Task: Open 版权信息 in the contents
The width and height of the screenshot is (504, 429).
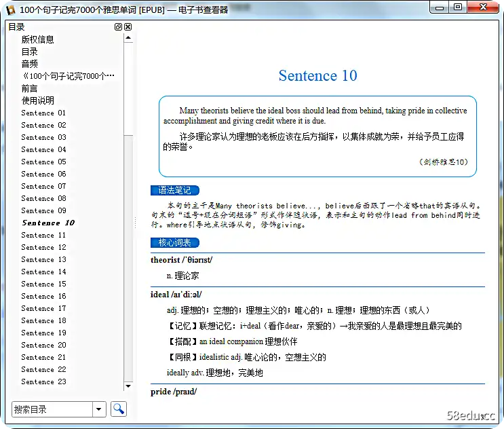Action: 37,39
